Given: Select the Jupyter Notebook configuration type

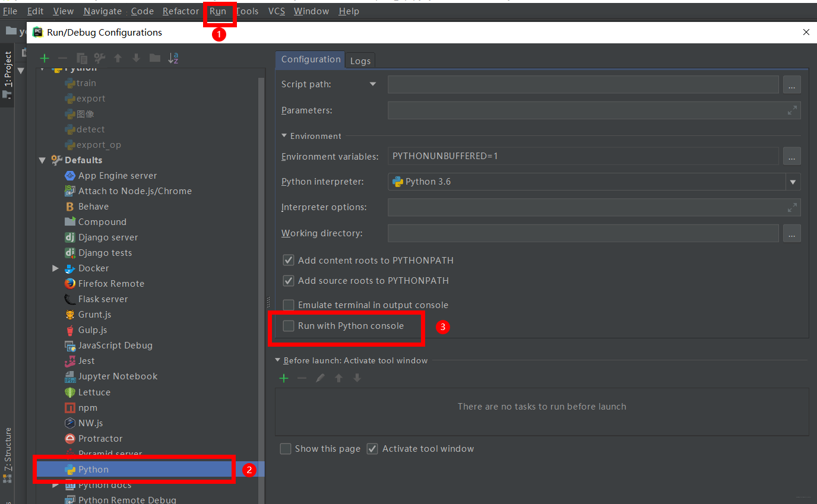Looking at the screenshot, I should click(117, 376).
